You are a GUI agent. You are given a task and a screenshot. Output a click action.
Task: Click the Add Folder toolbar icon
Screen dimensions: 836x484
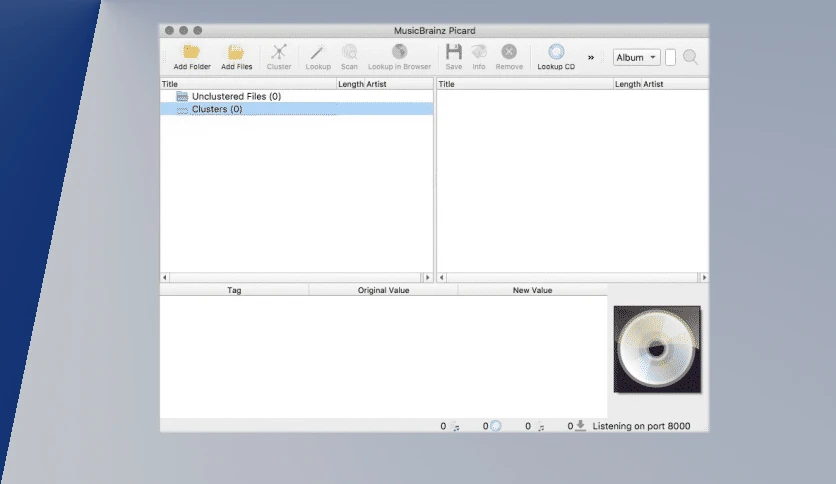click(191, 52)
